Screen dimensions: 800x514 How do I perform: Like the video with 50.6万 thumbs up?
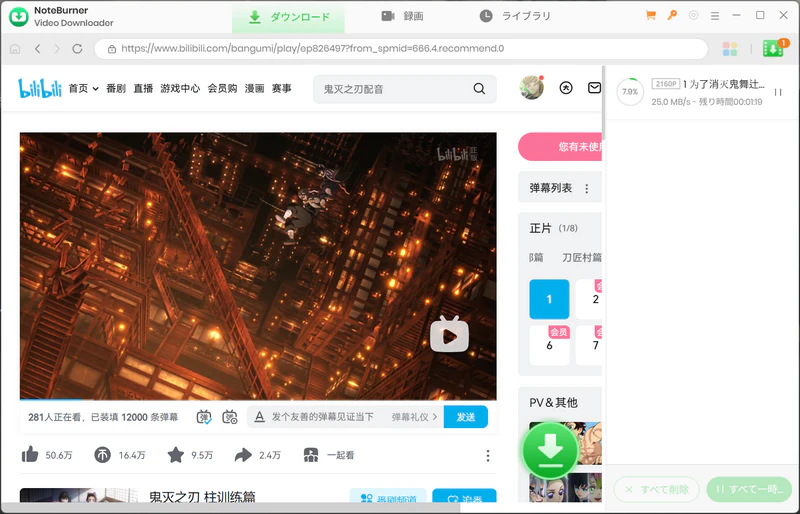click(30, 454)
